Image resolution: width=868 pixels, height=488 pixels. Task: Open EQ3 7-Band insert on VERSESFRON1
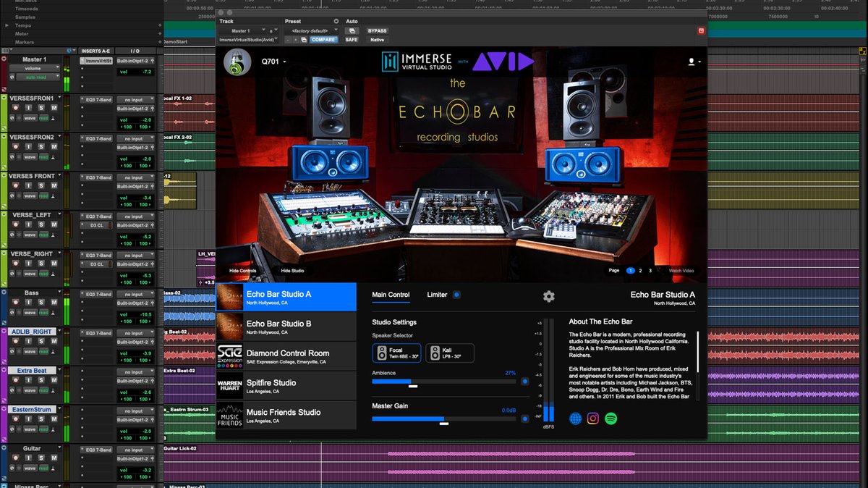tap(96, 100)
